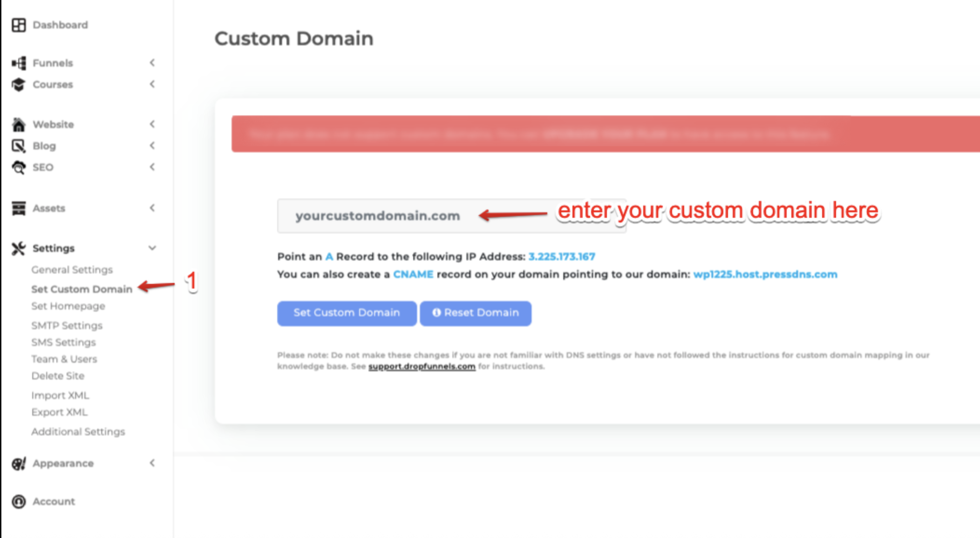Expand the Appearance menu chevron
980x538 pixels.
pyautogui.click(x=152, y=463)
